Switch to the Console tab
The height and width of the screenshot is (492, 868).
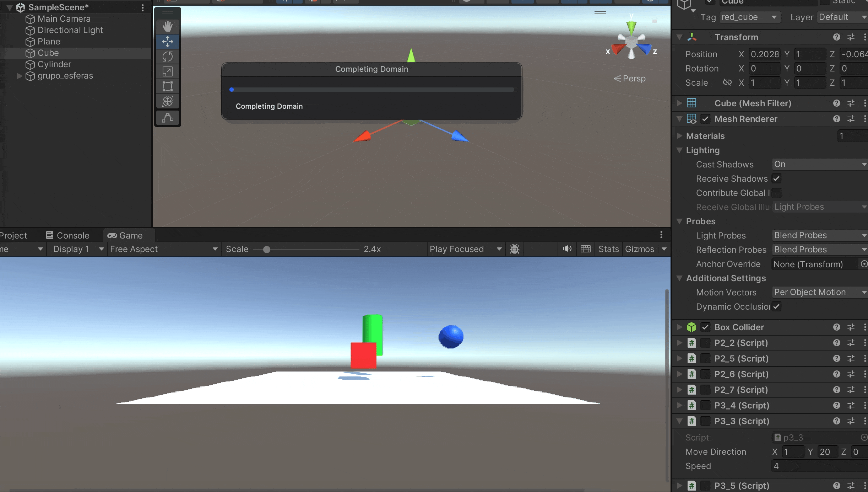[68, 235]
